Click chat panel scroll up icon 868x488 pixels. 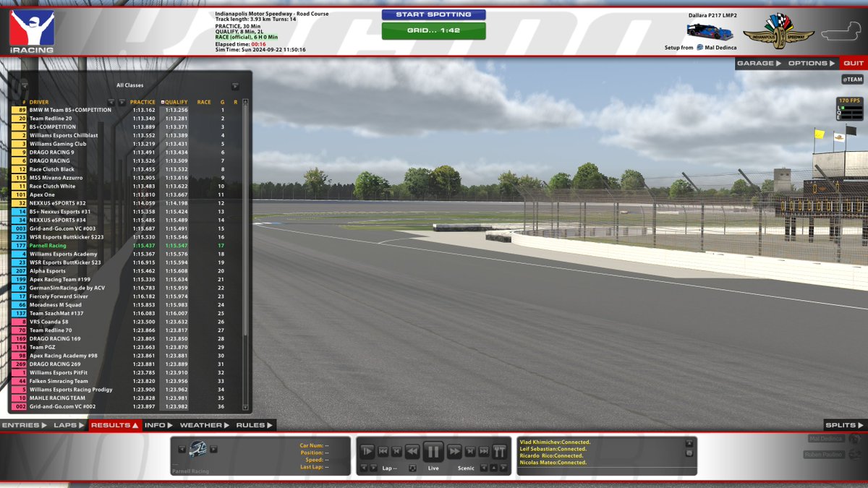tap(689, 442)
